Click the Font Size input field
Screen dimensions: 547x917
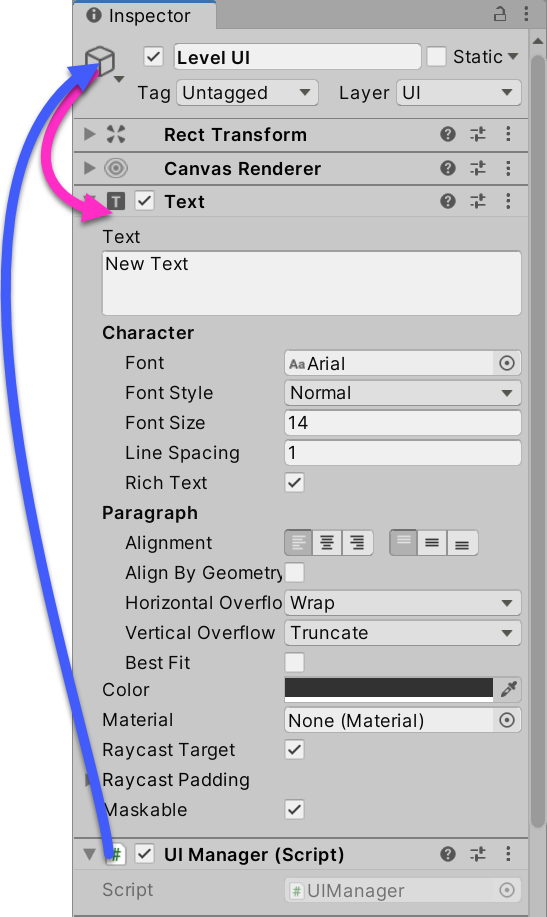[402, 423]
